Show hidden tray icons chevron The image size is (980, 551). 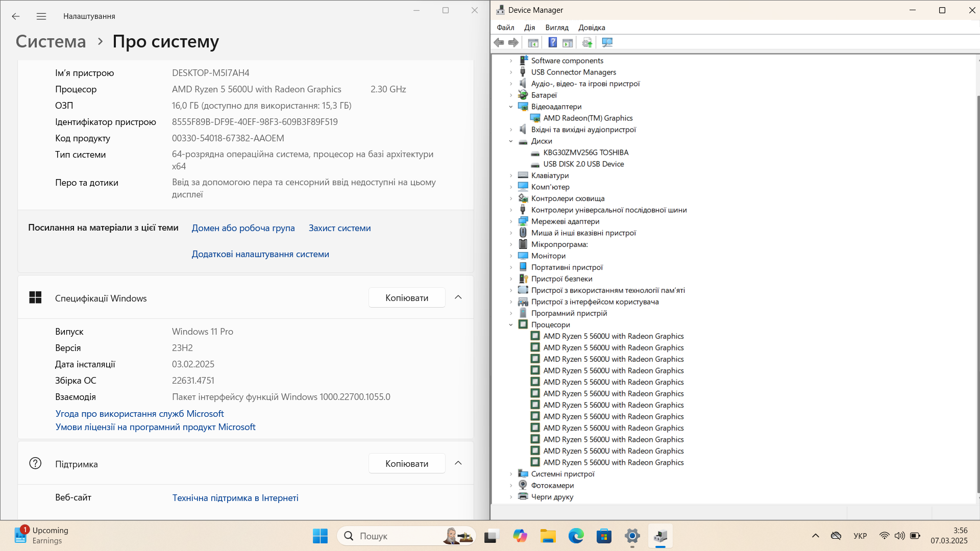tap(815, 536)
